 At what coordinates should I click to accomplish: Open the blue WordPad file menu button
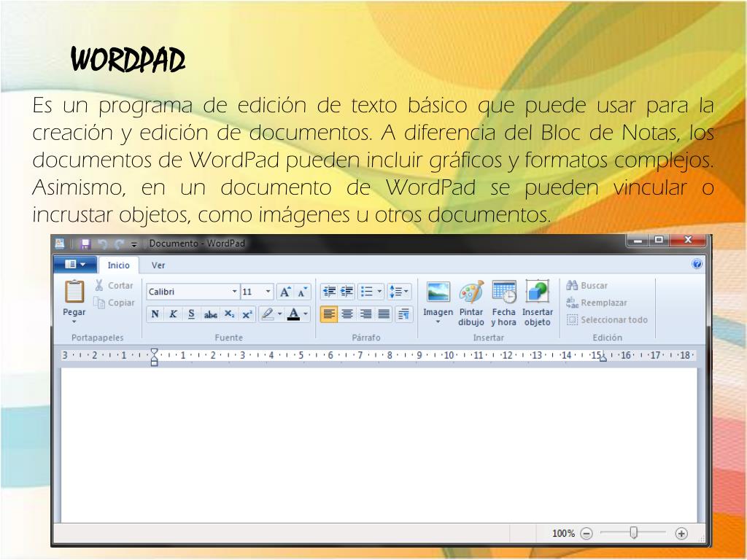point(75,264)
